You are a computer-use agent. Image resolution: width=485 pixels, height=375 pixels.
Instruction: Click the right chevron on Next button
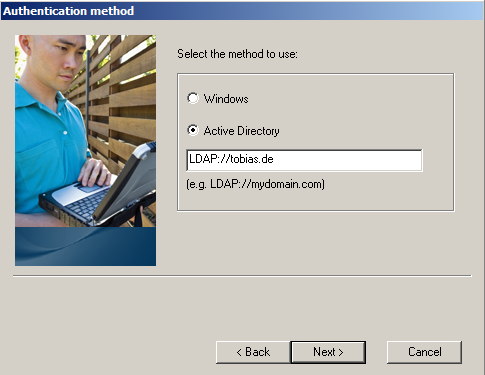coord(340,352)
